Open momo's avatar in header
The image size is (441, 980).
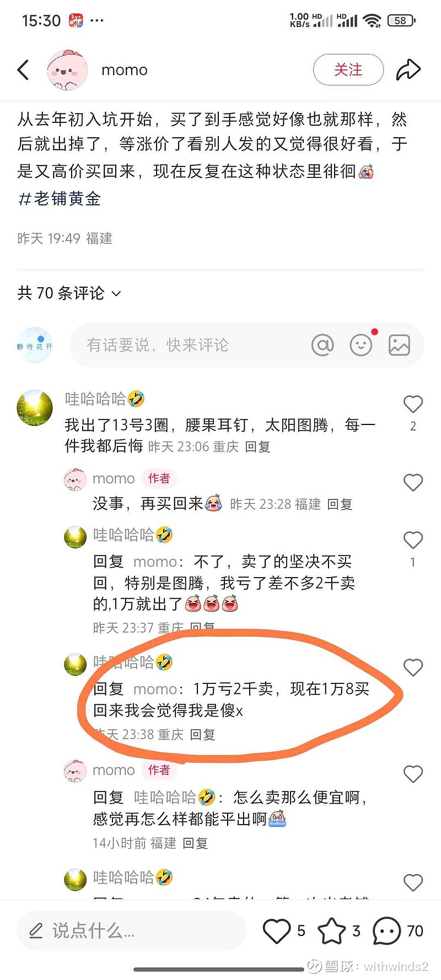pos(68,70)
